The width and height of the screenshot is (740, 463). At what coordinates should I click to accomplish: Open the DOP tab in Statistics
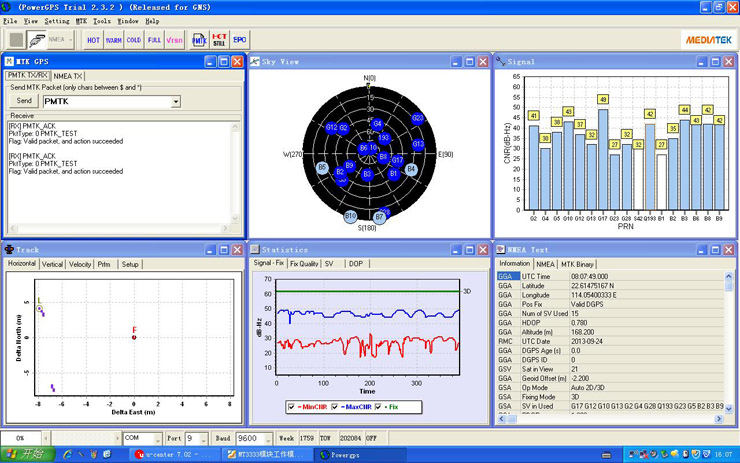(x=356, y=264)
